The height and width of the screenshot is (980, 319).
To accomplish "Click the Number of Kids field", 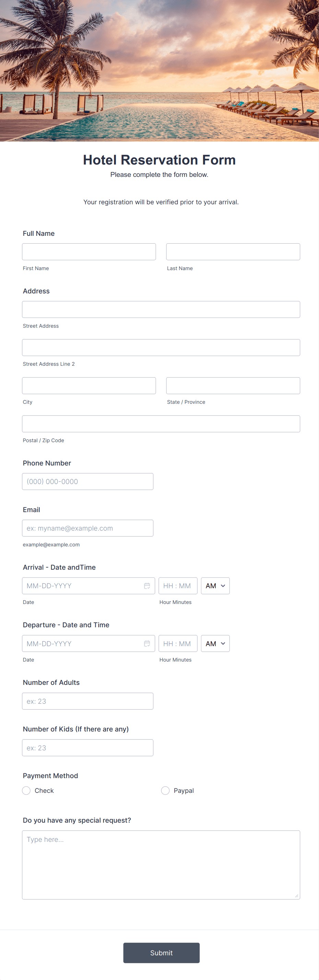I will click(x=87, y=748).
